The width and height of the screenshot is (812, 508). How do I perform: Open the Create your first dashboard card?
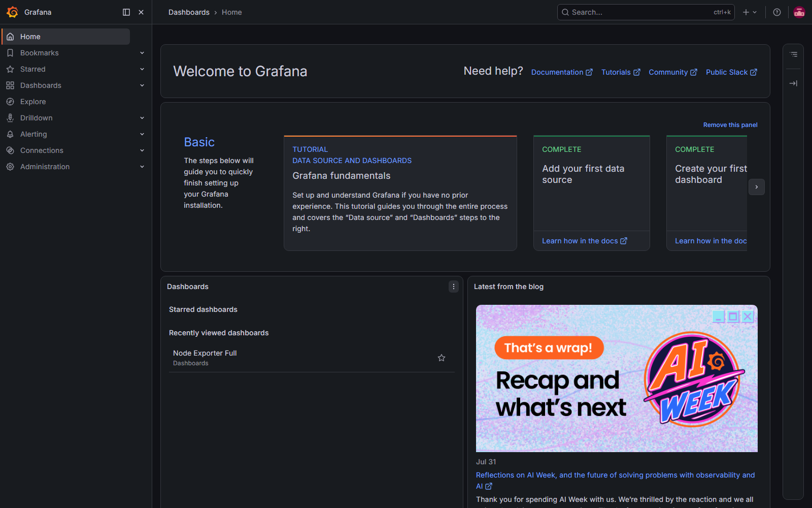(x=707, y=193)
